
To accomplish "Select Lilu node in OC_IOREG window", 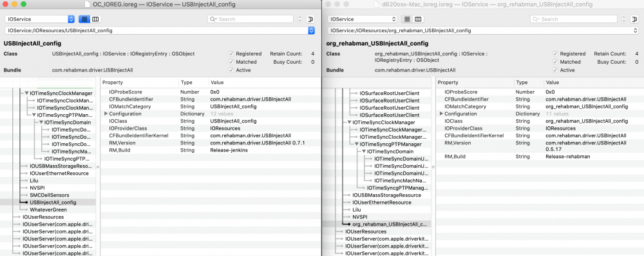I will pos(33,181).
